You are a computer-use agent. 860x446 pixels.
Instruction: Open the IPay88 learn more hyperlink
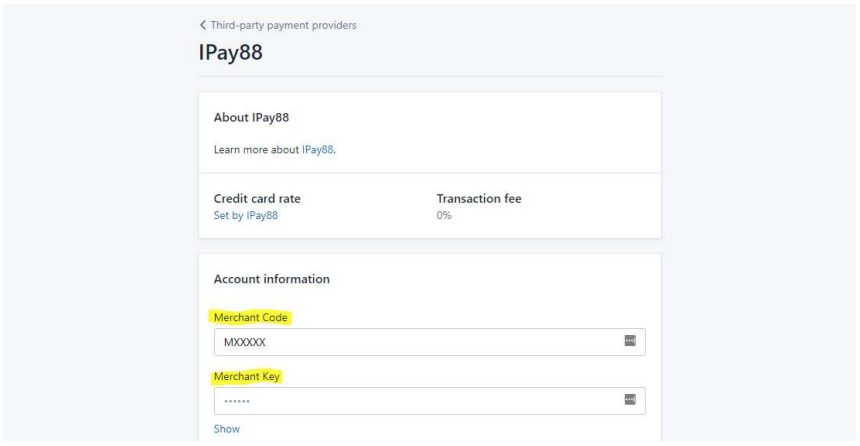[318, 150]
